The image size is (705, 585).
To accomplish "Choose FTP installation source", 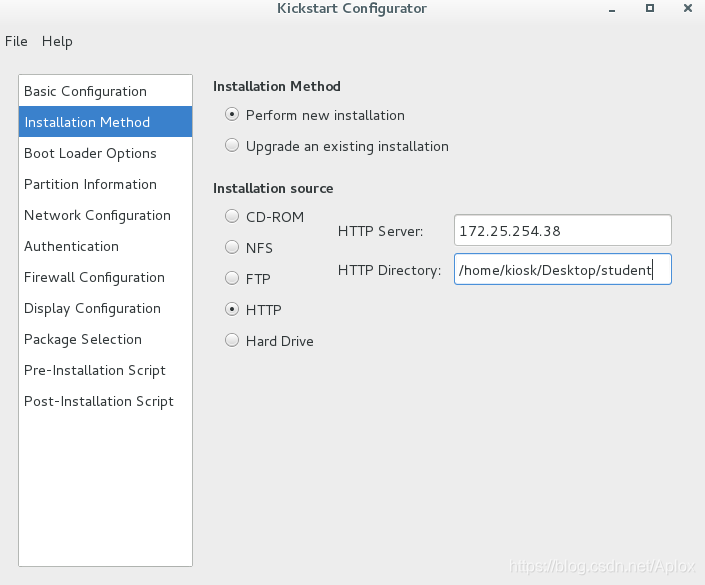I will tap(232, 279).
